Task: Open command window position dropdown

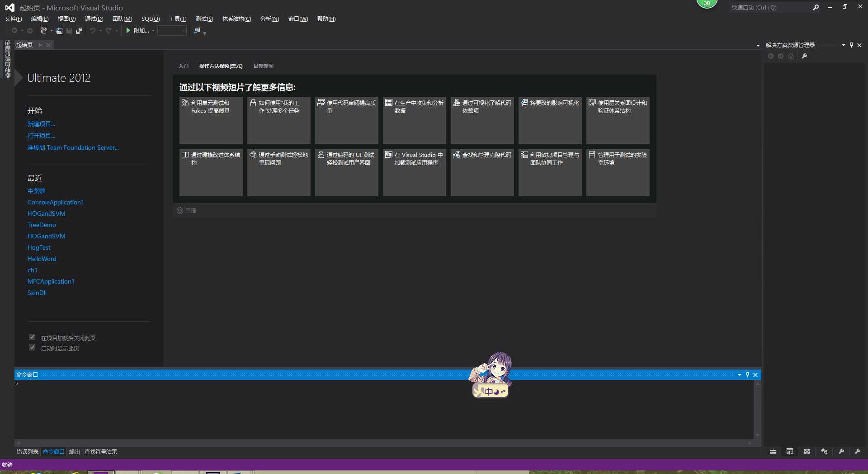Action: coord(740,374)
